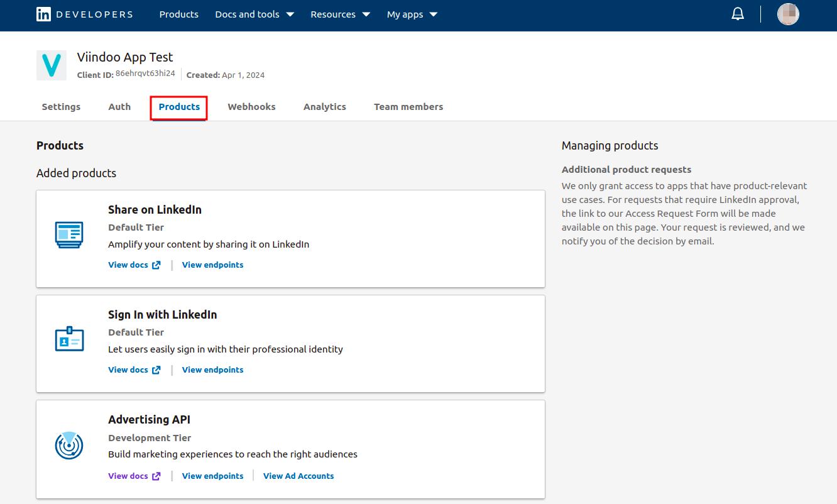
Task: Click "Let users easily sign in" description
Action: click(x=226, y=349)
